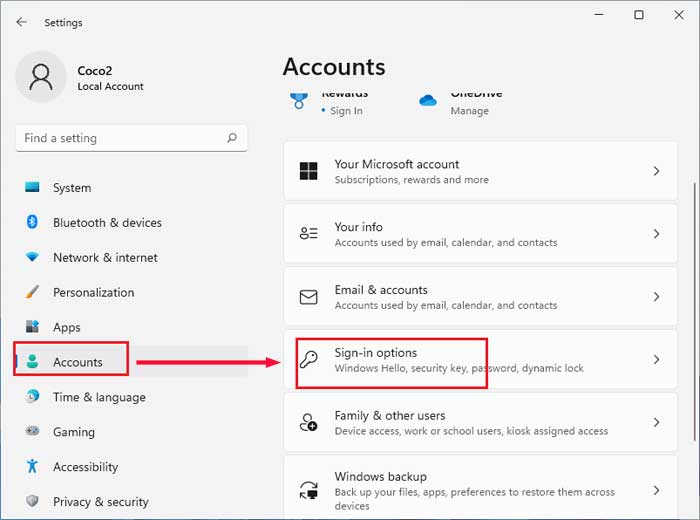Open Personalization settings
700x520 pixels.
(132, 292)
